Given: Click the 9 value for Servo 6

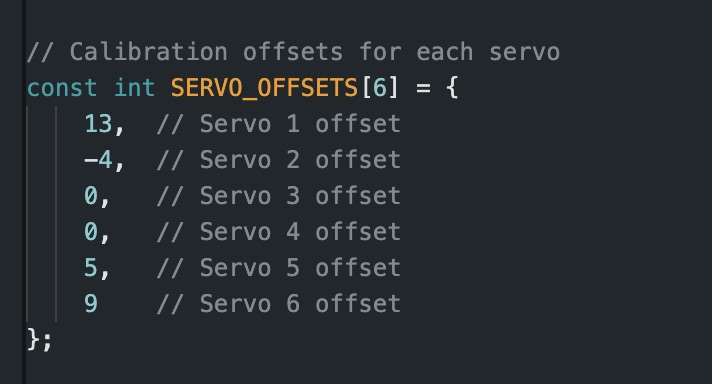Looking at the screenshot, I should 91,303.
